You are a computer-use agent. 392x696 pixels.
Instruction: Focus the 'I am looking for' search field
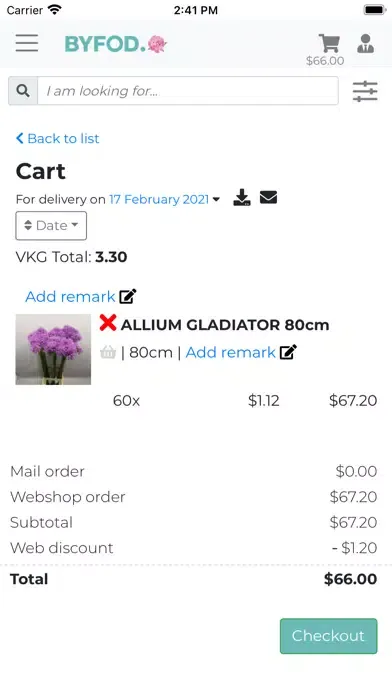(x=188, y=91)
